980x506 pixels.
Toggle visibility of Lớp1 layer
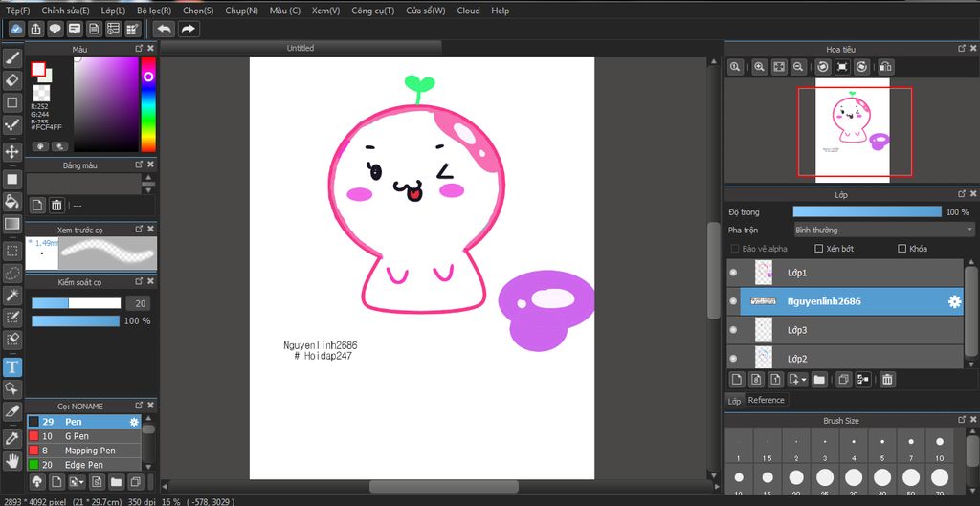[733, 273]
